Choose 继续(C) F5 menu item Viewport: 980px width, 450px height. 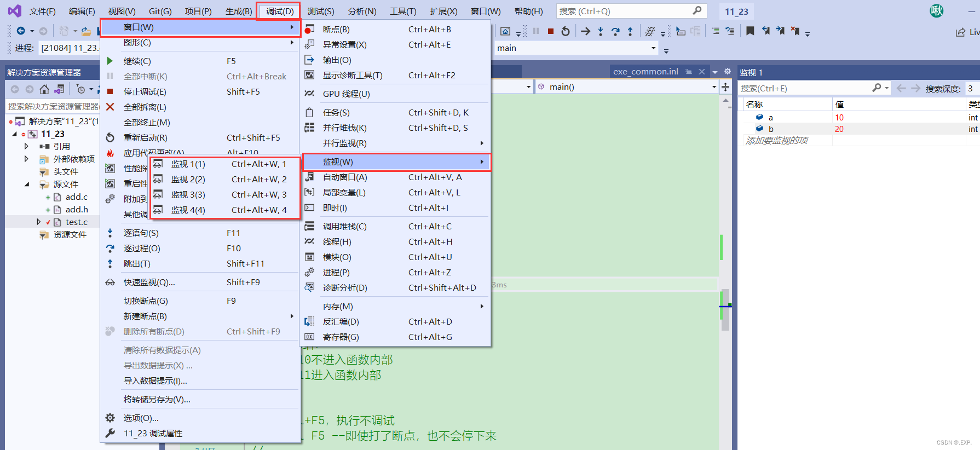coord(200,61)
